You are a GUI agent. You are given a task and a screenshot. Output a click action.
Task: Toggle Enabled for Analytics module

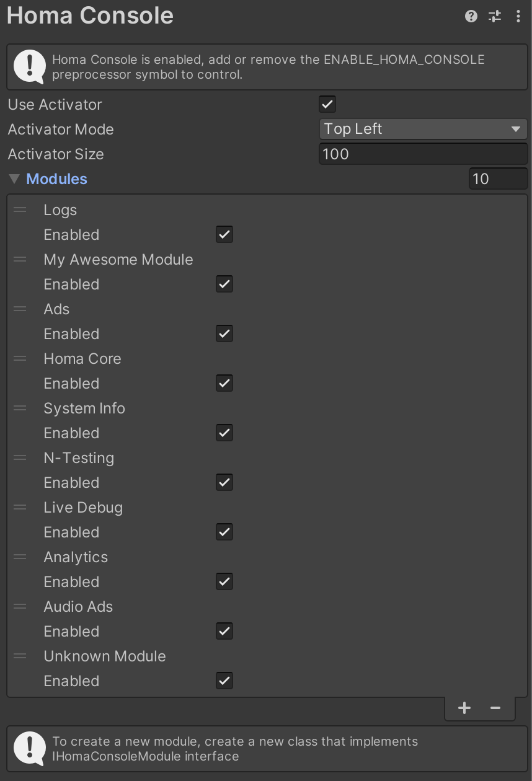224,582
